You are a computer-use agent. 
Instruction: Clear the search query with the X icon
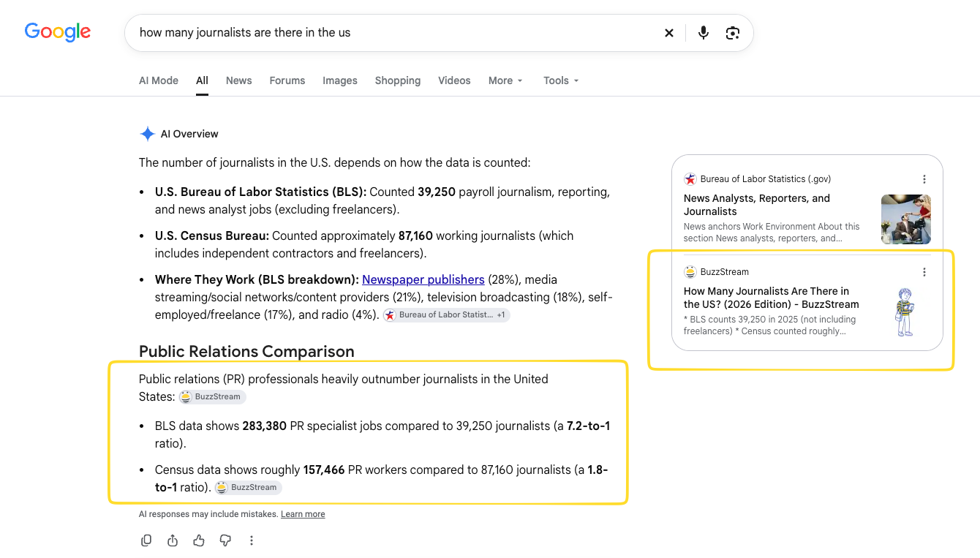point(669,33)
